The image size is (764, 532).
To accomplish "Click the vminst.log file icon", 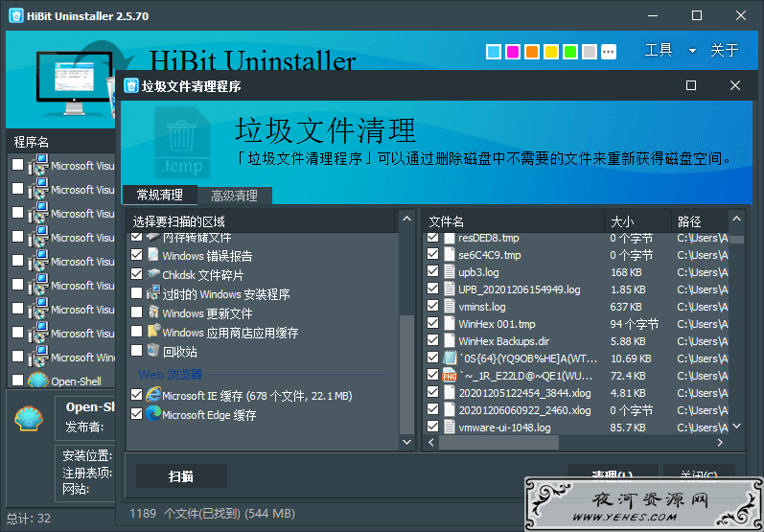I will pyautogui.click(x=450, y=307).
